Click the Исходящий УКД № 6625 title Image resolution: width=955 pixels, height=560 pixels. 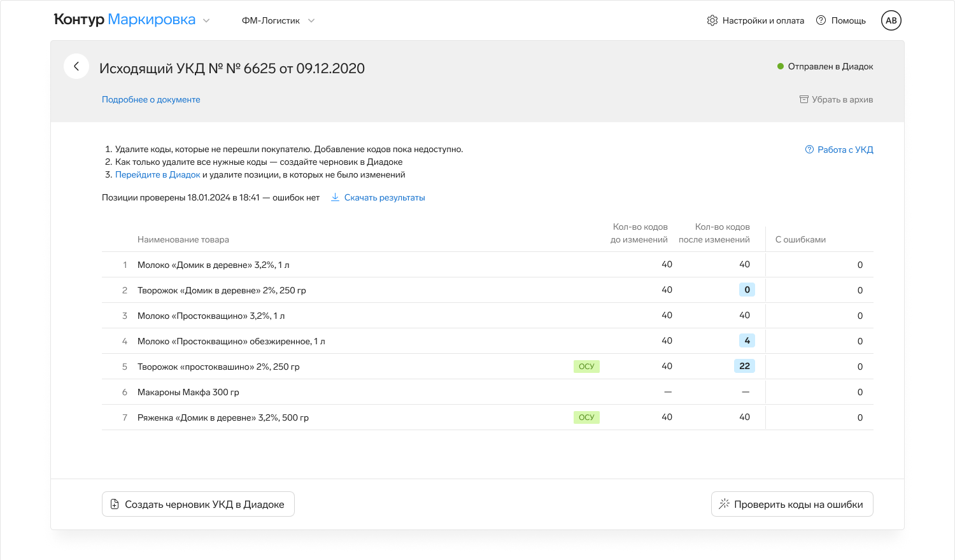click(232, 68)
